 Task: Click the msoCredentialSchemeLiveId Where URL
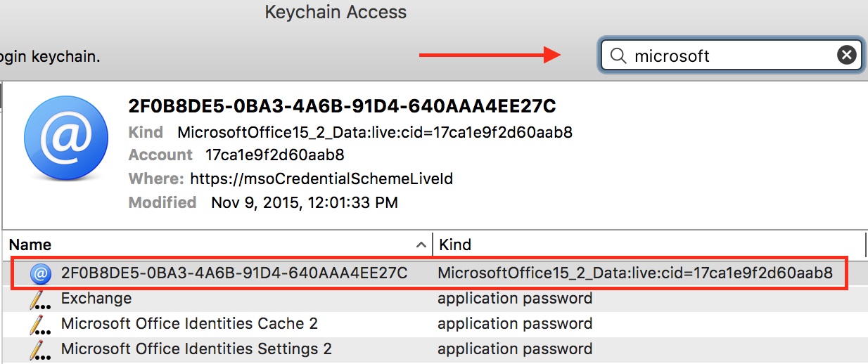(321, 178)
